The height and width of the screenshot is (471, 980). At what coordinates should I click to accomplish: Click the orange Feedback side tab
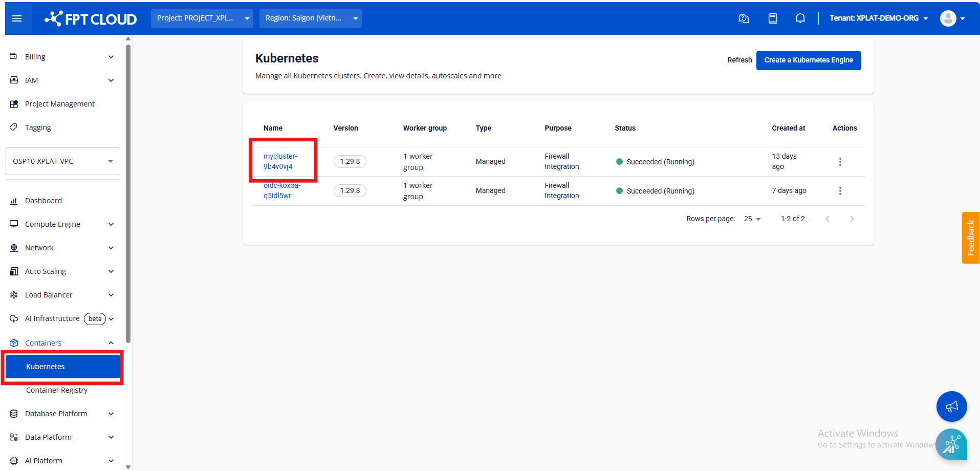(x=970, y=238)
